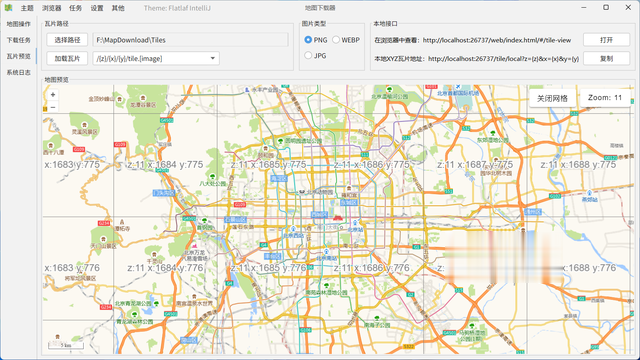This screenshot has height=360, width=640.
Task: Click the 加载瓦片 button
Action: [67, 58]
